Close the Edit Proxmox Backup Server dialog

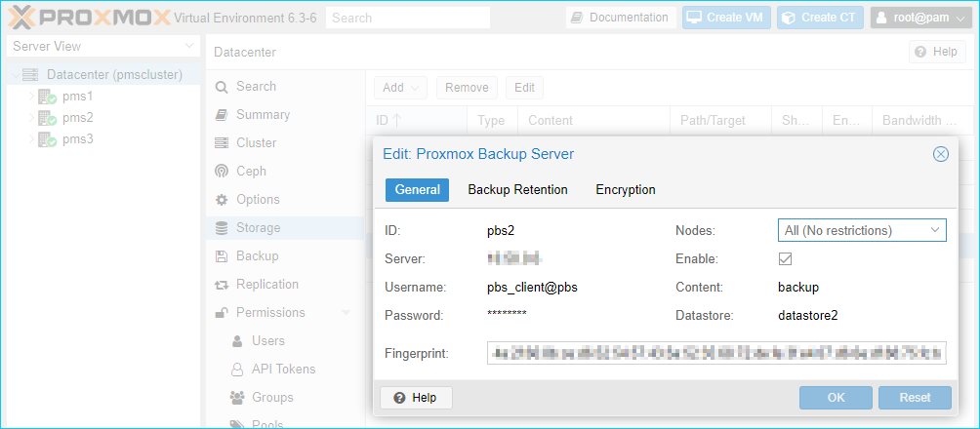pyautogui.click(x=941, y=154)
